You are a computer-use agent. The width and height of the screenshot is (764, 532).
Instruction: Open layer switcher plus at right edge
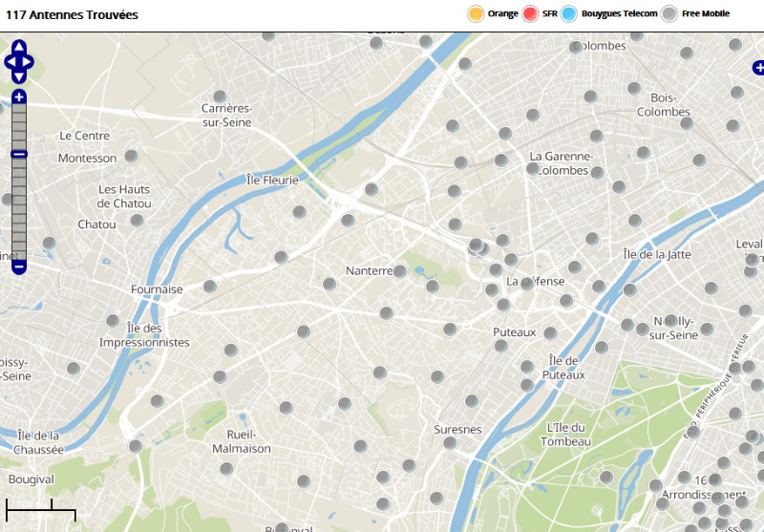click(x=758, y=68)
